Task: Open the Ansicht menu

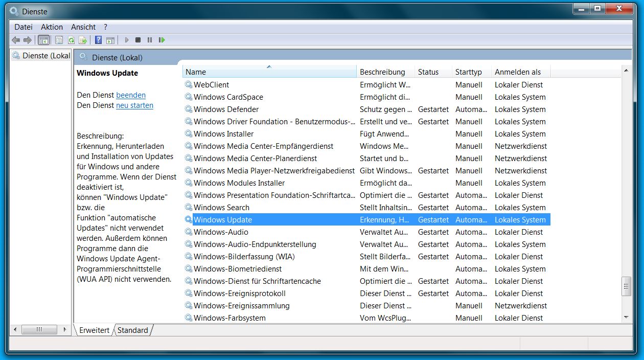Action: 83,27
